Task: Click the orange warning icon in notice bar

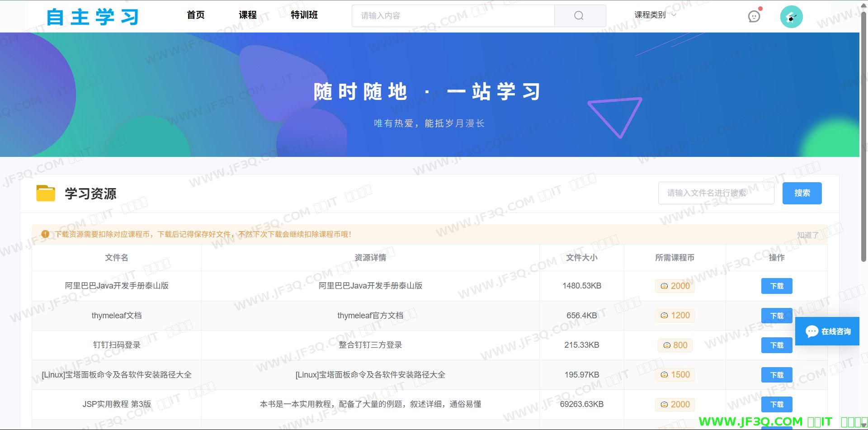Action: coord(45,234)
